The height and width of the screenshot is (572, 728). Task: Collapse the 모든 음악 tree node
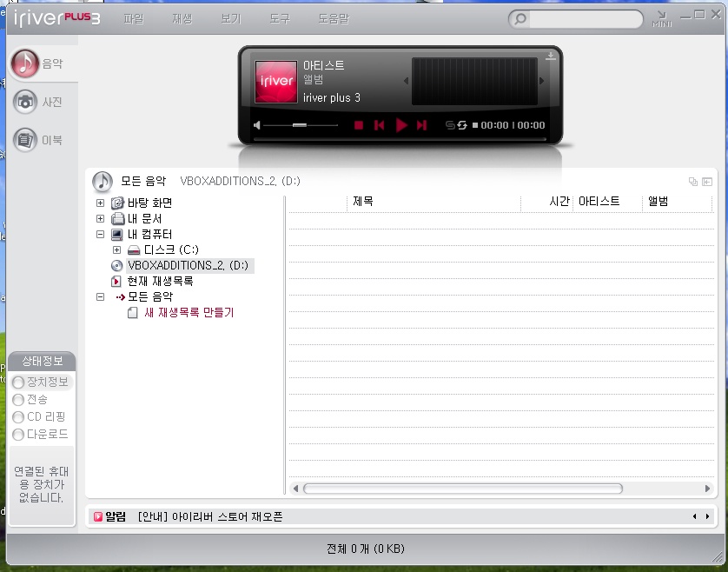point(100,296)
